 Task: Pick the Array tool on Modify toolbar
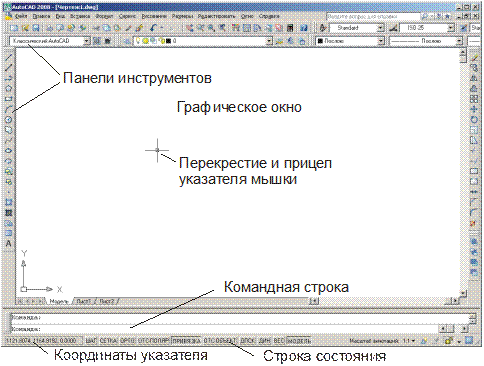point(474,99)
